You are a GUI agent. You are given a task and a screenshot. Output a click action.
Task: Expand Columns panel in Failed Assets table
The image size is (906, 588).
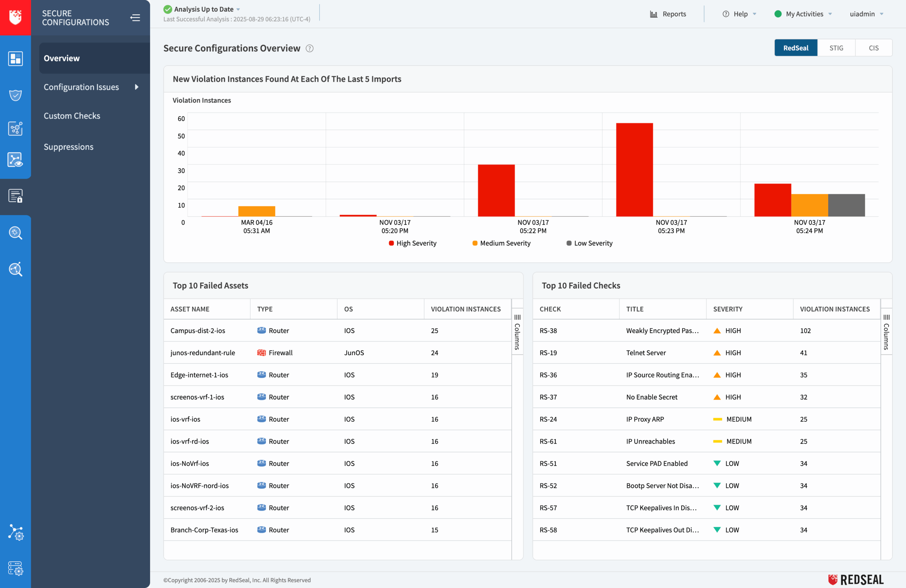click(x=517, y=332)
